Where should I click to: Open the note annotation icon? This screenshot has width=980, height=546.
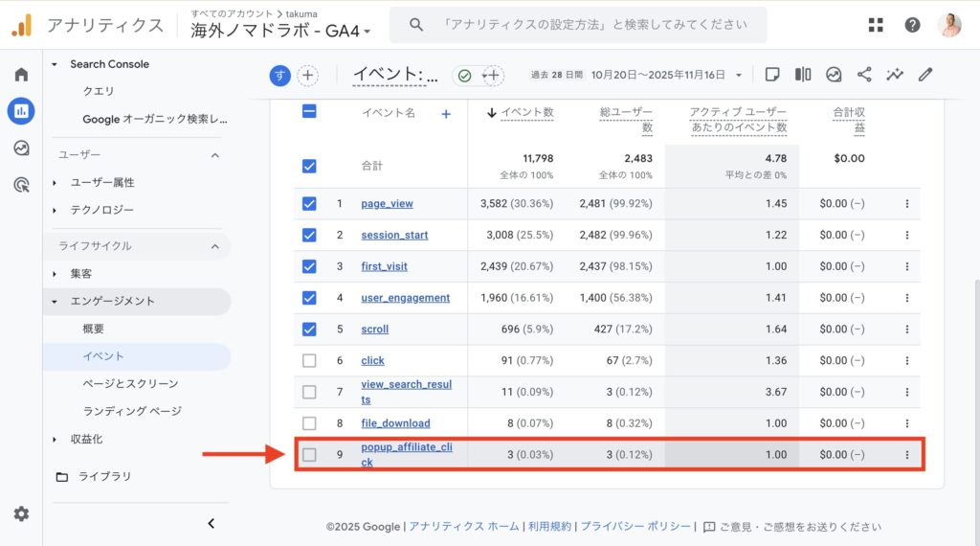pos(772,75)
